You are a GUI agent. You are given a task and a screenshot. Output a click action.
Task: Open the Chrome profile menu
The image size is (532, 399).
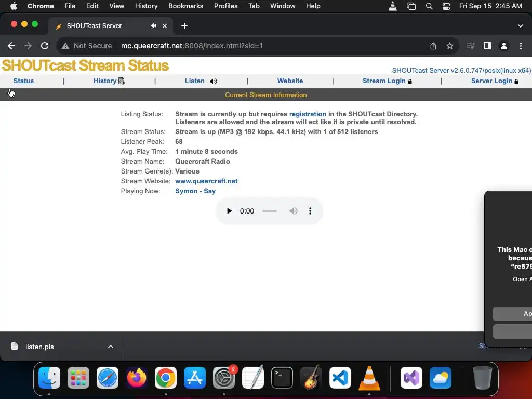(504, 46)
